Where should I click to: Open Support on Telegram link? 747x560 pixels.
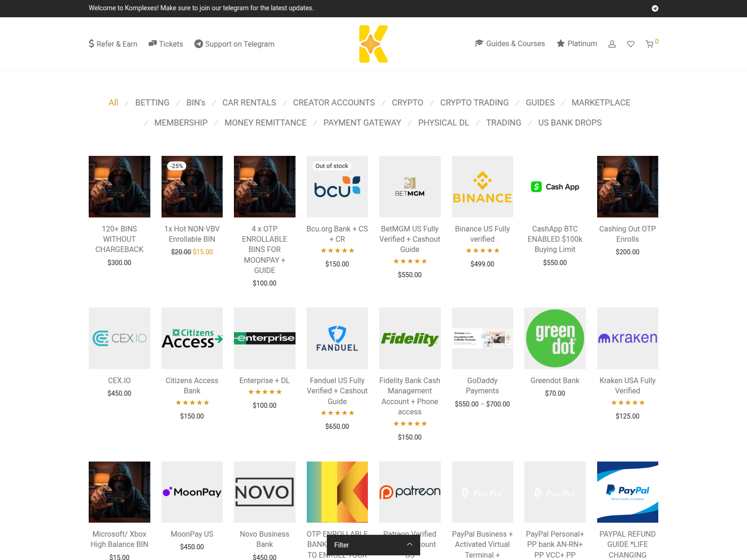point(234,44)
